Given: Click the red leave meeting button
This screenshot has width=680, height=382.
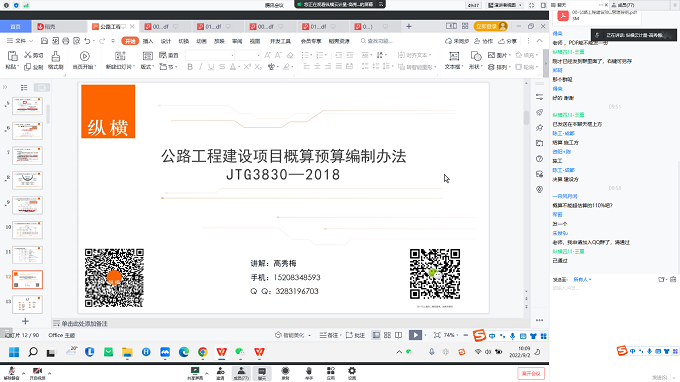Looking at the screenshot, I should coord(531,373).
